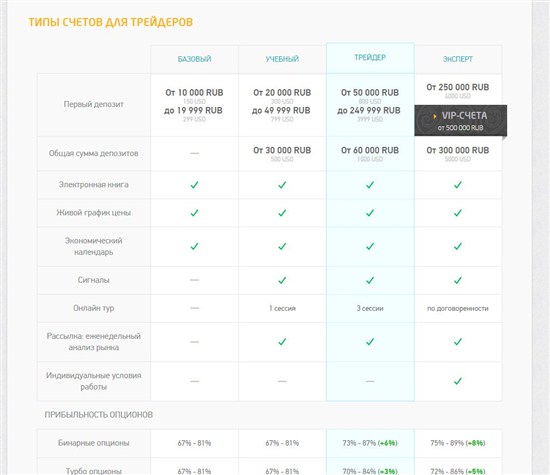Select the УЧЕБНЫЙ column header
The height and width of the screenshot is (475, 550).
click(x=282, y=59)
